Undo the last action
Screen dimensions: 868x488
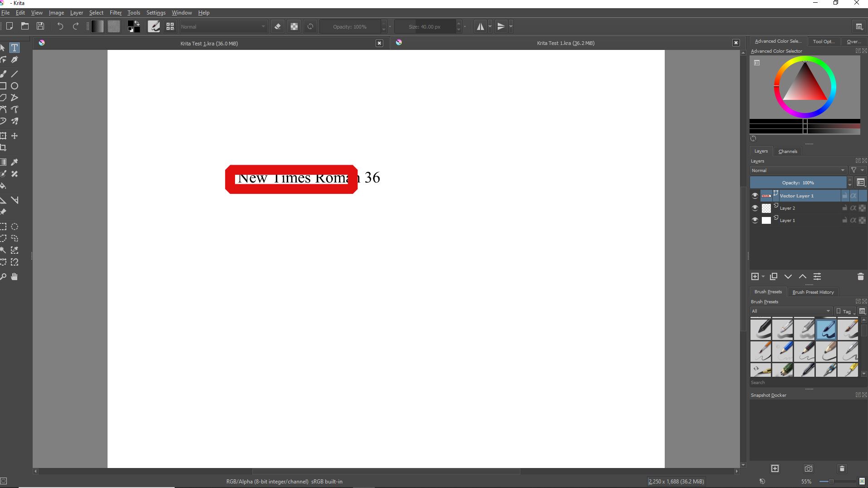pyautogui.click(x=60, y=26)
